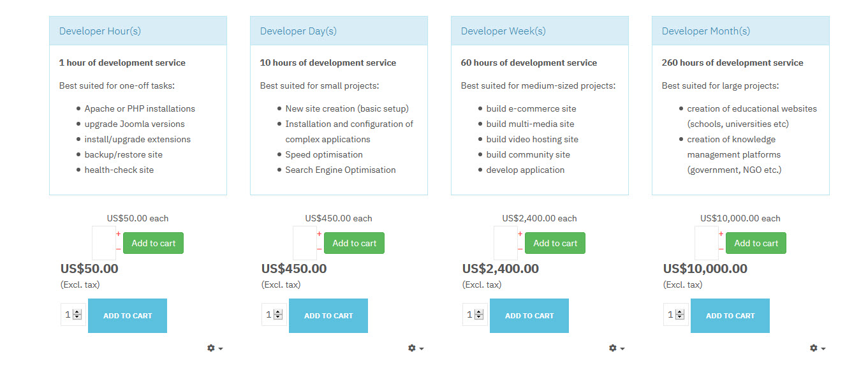Open Developer Month(s) product title link
The width and height of the screenshot is (868, 384).
(705, 31)
